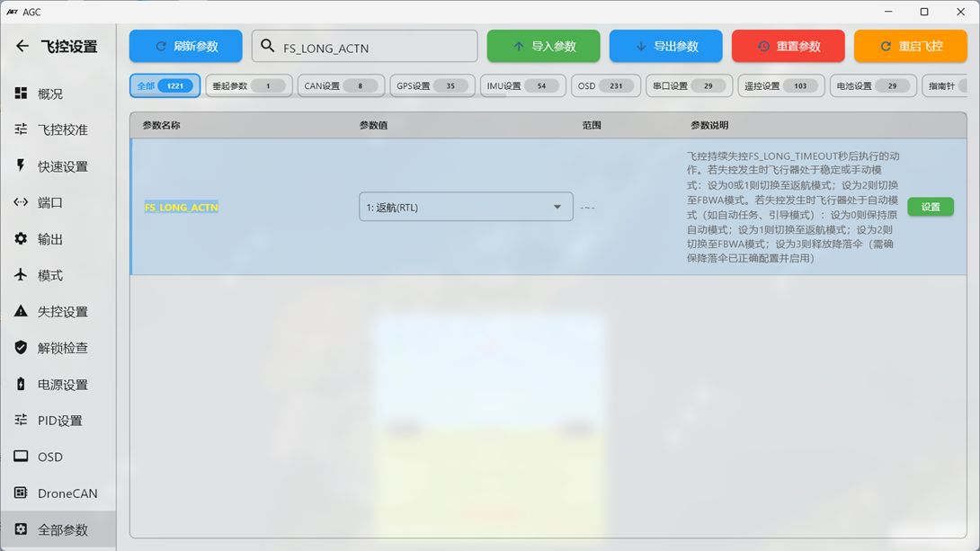Open 失控设置 warning icon section

pyautogui.click(x=62, y=312)
